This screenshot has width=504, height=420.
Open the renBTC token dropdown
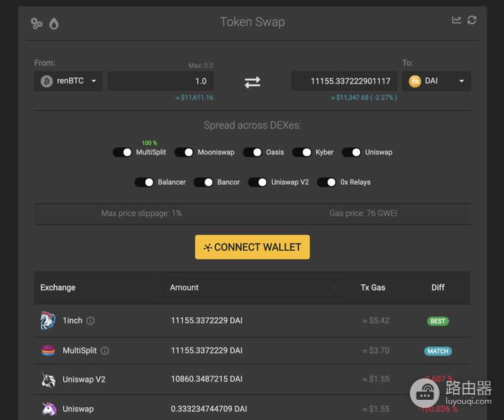tap(69, 81)
